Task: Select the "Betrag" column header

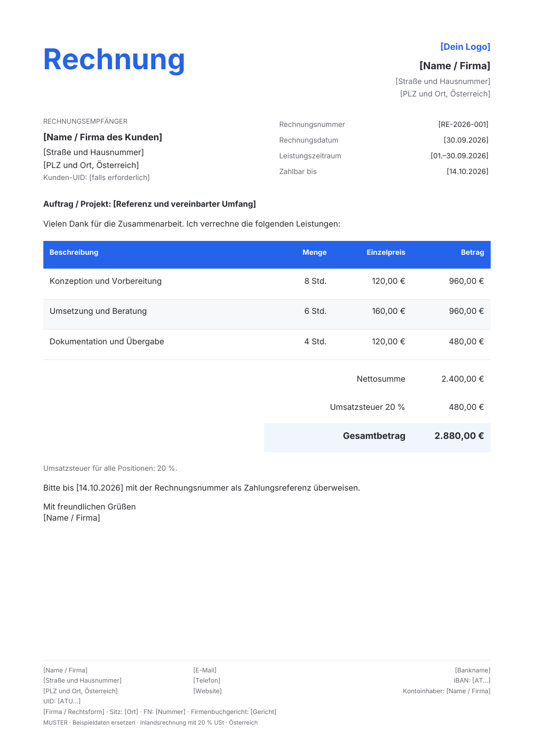Action: pos(473,252)
